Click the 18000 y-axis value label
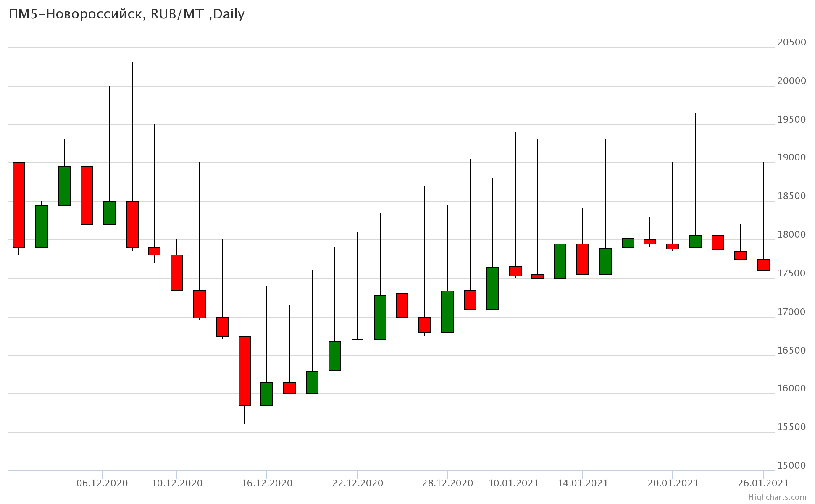Screen dimensions: 815x504 (791, 234)
